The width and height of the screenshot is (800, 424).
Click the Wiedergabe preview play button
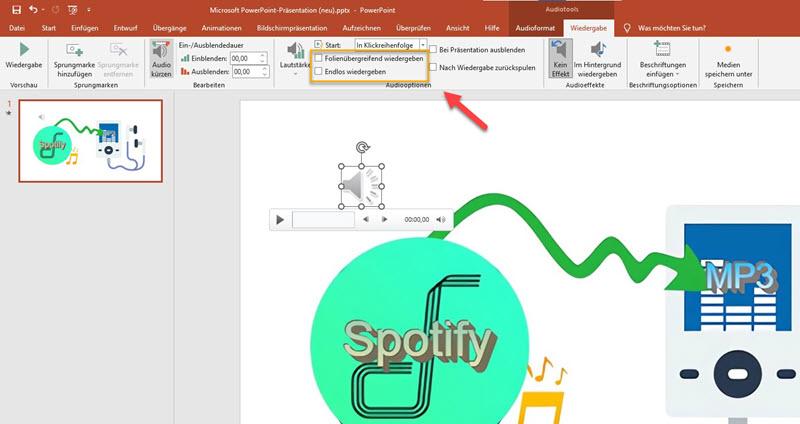[24, 56]
